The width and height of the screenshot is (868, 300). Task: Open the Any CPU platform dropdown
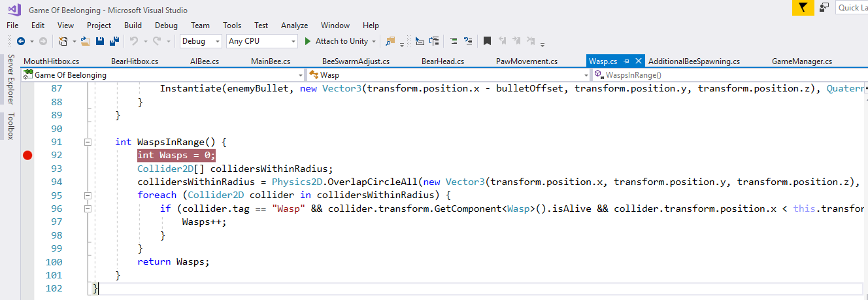[x=262, y=41]
